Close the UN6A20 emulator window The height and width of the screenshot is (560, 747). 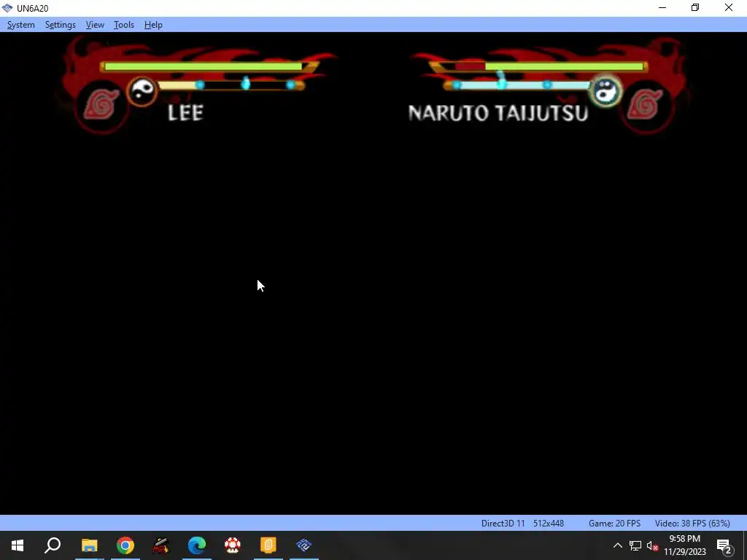(x=729, y=7)
